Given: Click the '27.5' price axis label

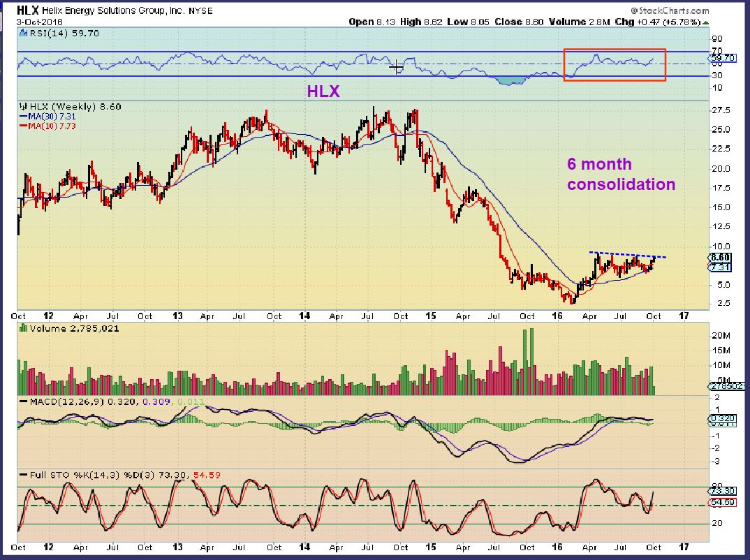Looking at the screenshot, I should (721, 110).
